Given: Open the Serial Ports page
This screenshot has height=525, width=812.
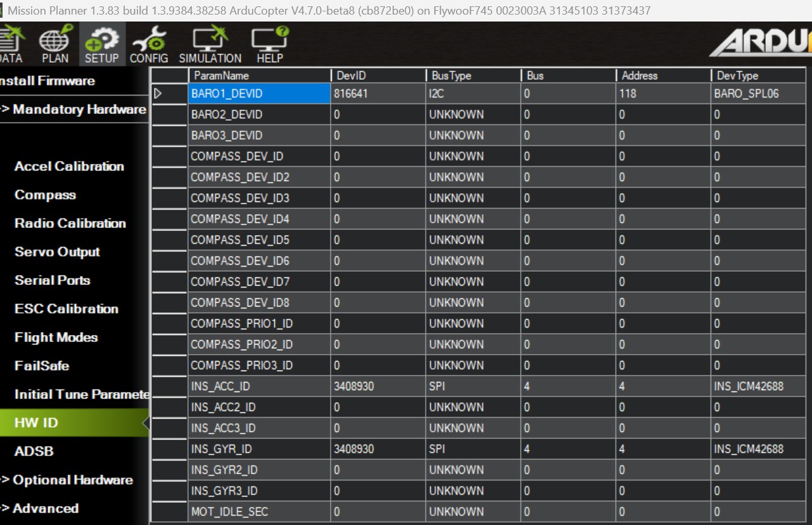Looking at the screenshot, I should pyautogui.click(x=52, y=281).
